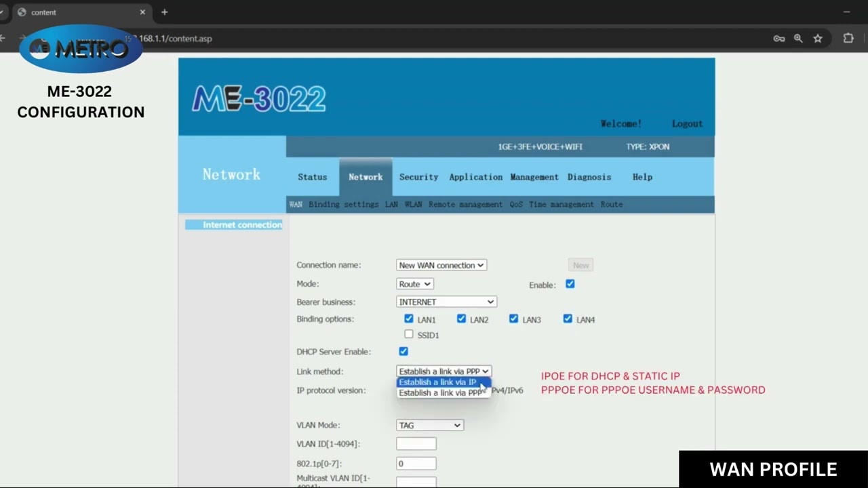
Task: Uncheck the LAN1 binding option
Action: (408, 319)
